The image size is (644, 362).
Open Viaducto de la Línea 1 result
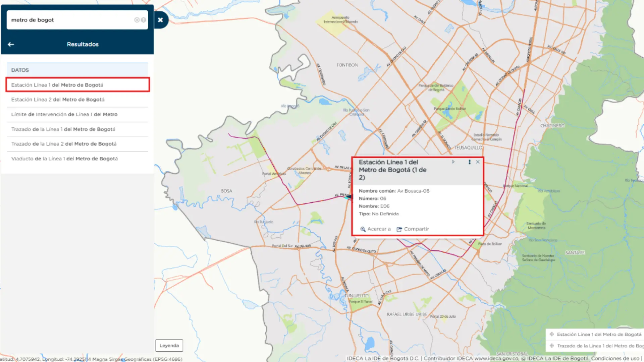(x=77, y=159)
